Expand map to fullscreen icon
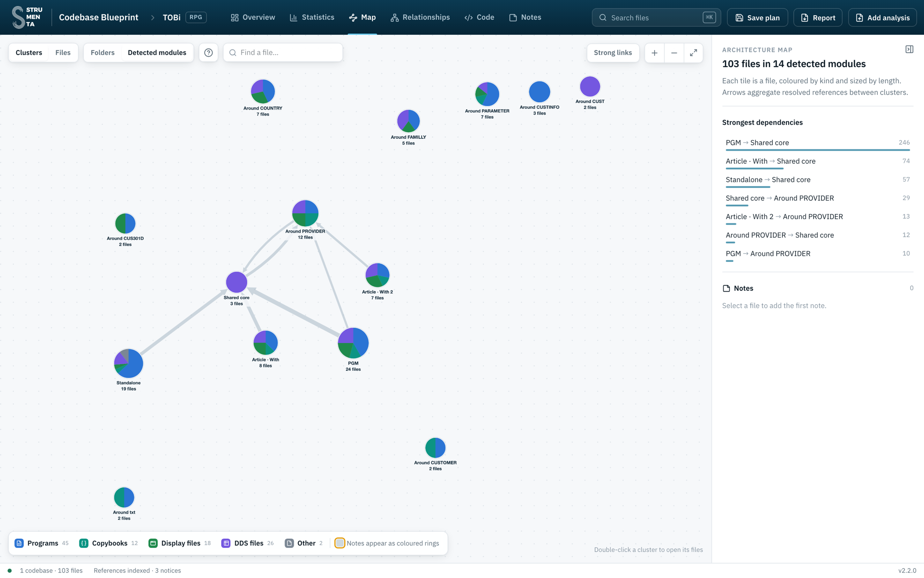Screen dimensions: 924x578 [693, 53]
